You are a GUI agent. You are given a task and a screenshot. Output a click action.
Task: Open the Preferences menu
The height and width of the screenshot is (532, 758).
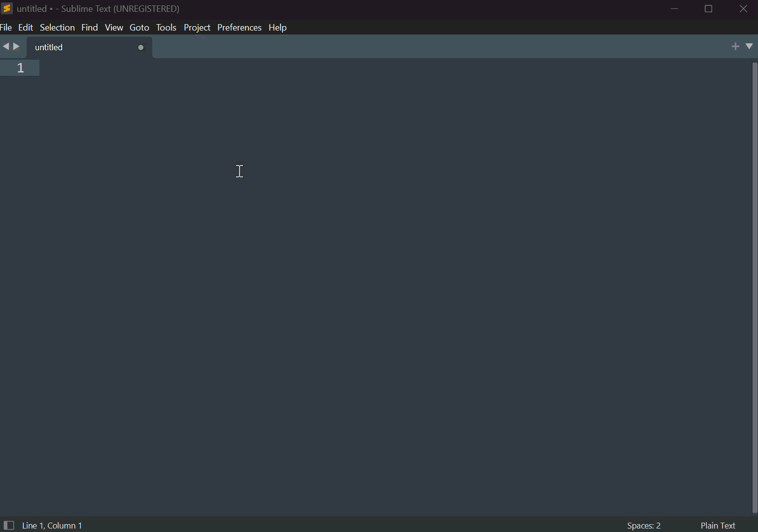coord(240,28)
